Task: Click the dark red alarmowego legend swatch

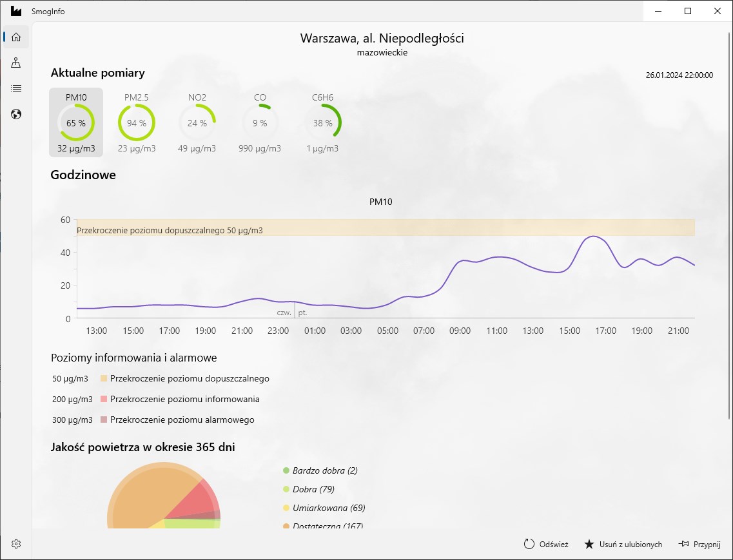Action: point(104,420)
